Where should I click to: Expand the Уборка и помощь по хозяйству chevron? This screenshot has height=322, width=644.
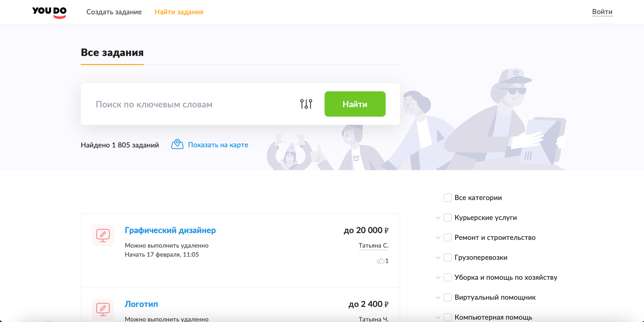(x=438, y=277)
